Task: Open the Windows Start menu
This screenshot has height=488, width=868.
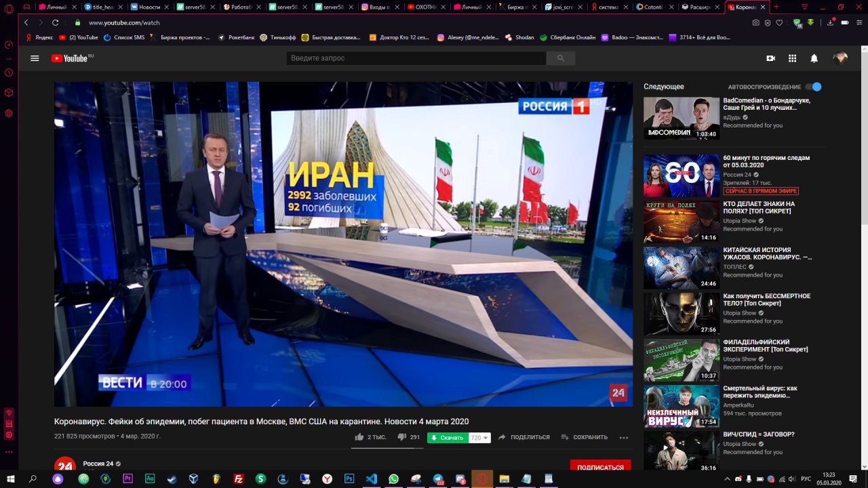Action: [11, 479]
